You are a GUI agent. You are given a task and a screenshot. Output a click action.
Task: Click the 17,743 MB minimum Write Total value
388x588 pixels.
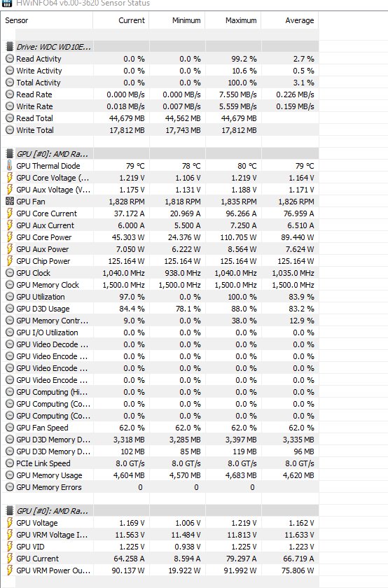click(183, 130)
